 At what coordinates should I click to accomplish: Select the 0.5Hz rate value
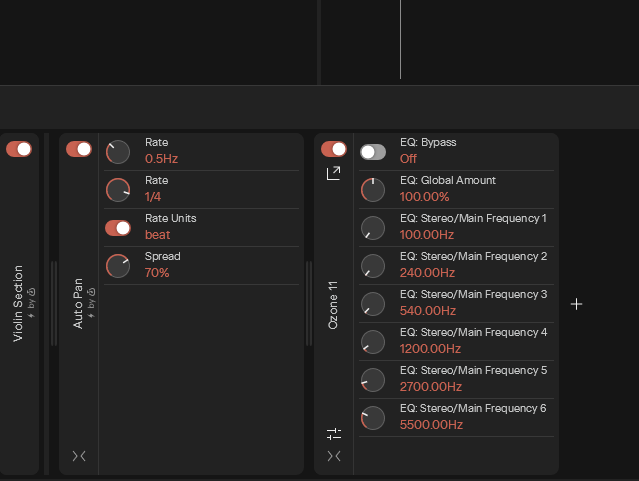161,159
